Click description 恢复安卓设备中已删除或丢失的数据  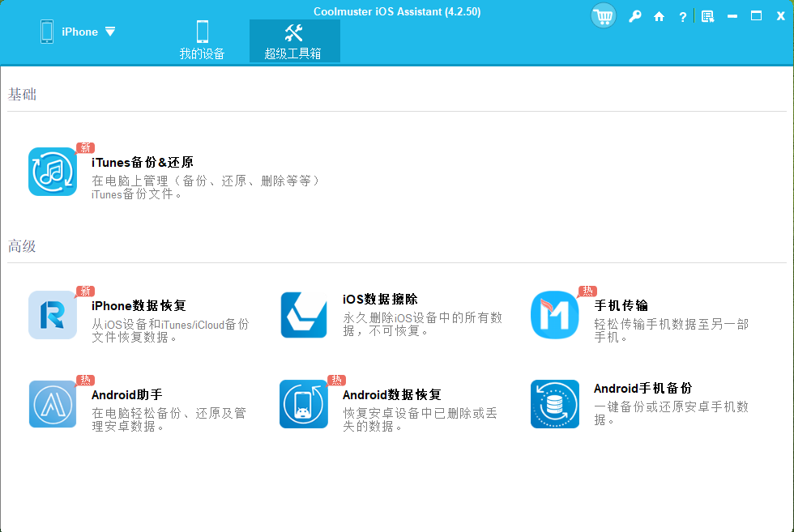[x=420, y=419]
